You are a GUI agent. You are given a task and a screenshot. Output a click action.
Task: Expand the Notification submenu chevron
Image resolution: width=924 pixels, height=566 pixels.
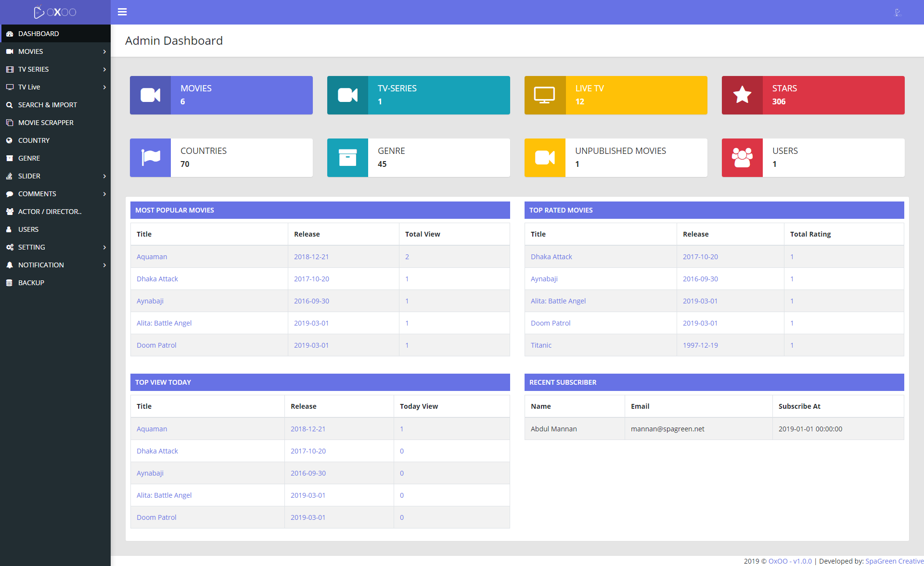click(x=104, y=265)
